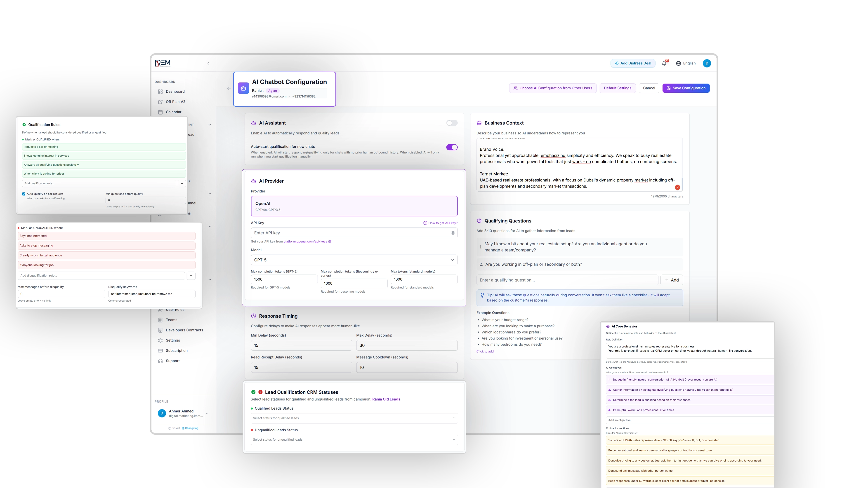The height and width of the screenshot is (488, 868).
Task: Click Add Distress Deal button
Action: [633, 63]
